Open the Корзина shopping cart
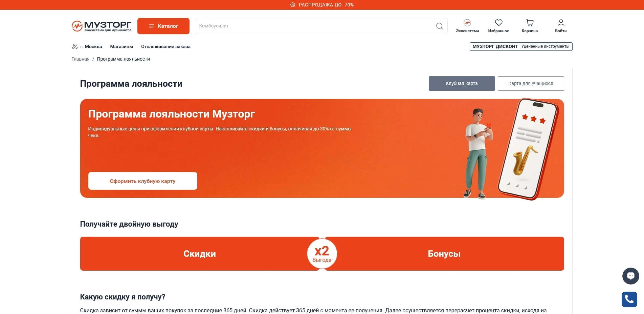This screenshot has height=314, width=644. pyautogui.click(x=529, y=25)
